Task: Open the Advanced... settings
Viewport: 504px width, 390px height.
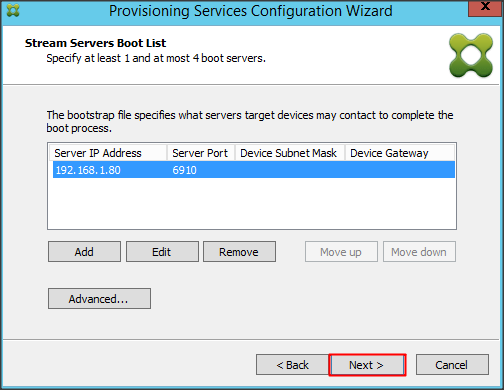Action: point(99,299)
